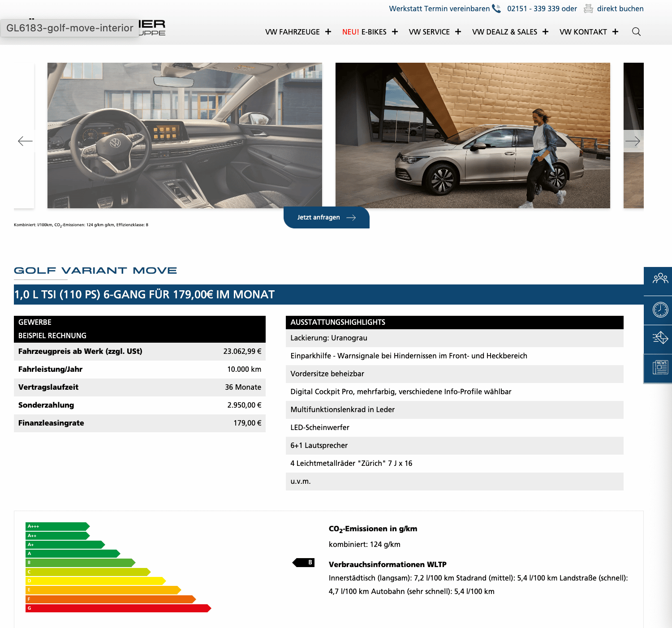Click the u.v.m. row
The width and height of the screenshot is (672, 628).
coord(455,482)
